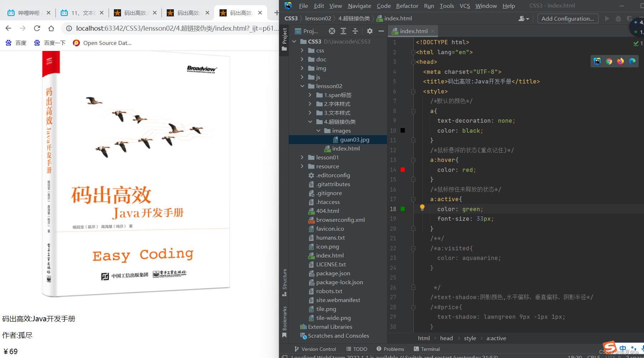Open the Problems tool window
This screenshot has height=358, width=644.
(x=390, y=349)
